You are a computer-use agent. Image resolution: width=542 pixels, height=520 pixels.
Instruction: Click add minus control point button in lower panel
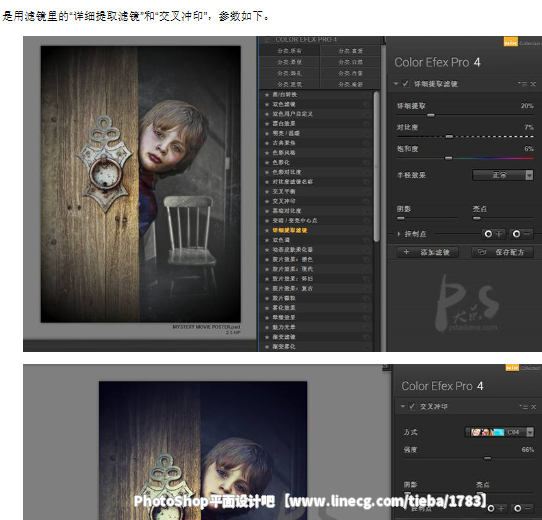[522, 508]
